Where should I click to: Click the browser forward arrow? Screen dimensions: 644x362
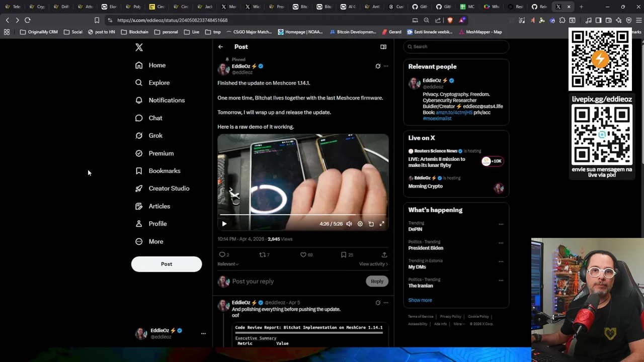click(x=17, y=20)
